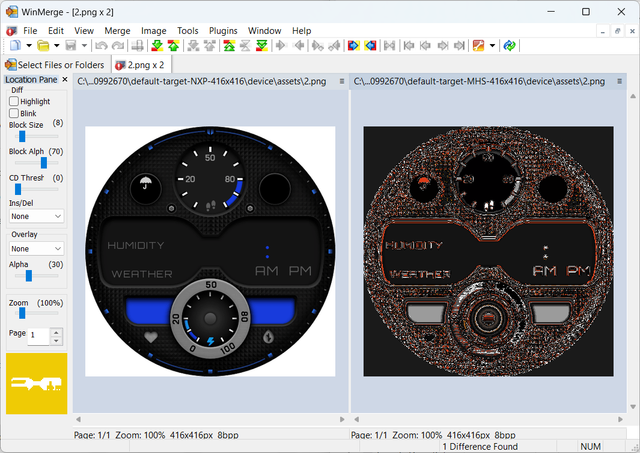Open the New document dropdown arrow
The width and height of the screenshot is (640, 453).
(x=29, y=45)
